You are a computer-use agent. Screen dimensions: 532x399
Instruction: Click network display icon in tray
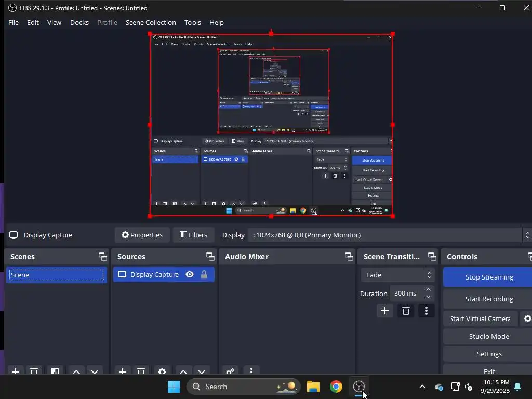(455, 387)
